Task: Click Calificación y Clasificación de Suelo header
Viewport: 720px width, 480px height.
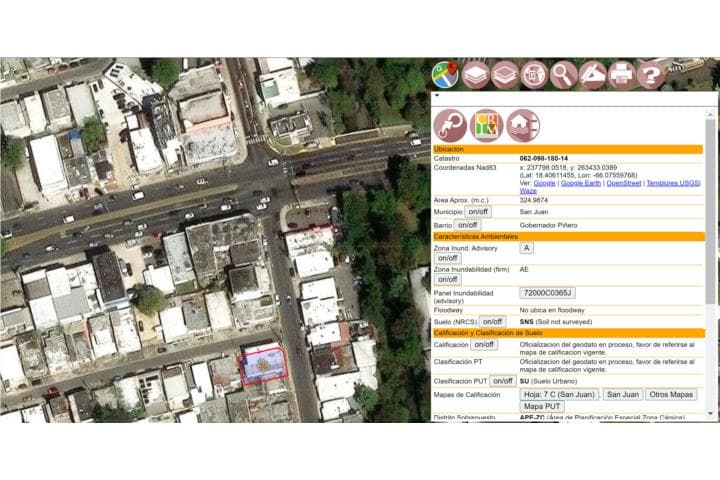Action: tap(568, 333)
